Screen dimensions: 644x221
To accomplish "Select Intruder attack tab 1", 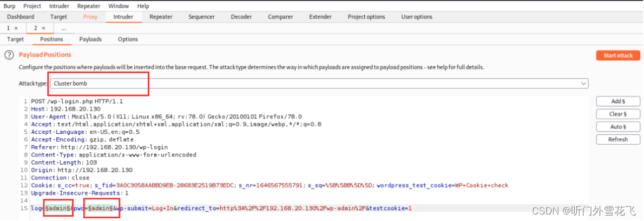I will pyautogui.click(x=9, y=28).
